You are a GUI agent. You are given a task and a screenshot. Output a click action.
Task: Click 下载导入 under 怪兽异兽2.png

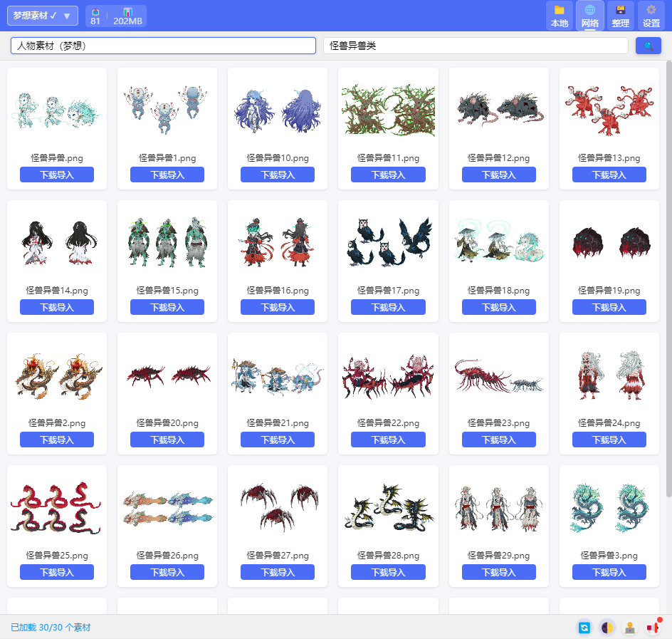click(x=57, y=440)
